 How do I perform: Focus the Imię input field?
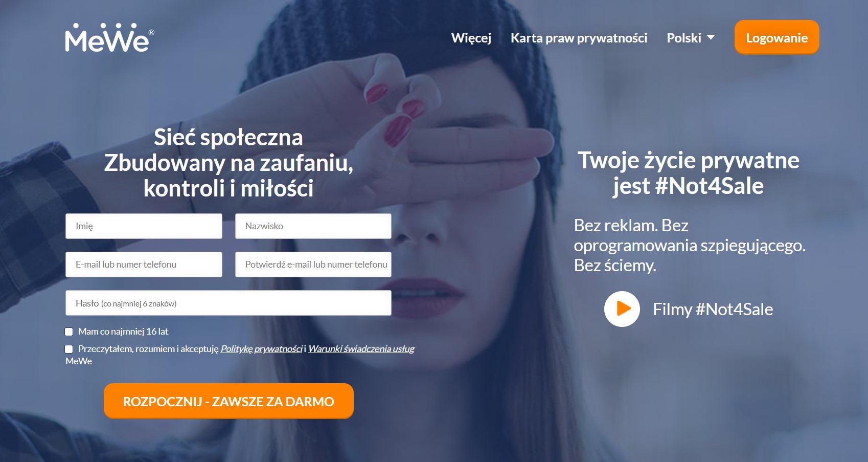pos(144,226)
